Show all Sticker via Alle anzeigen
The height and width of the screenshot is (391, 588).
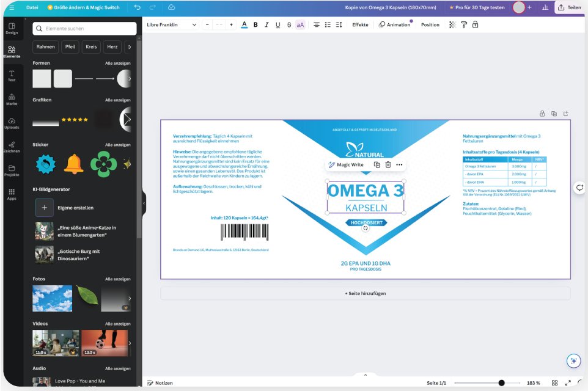coord(117,145)
